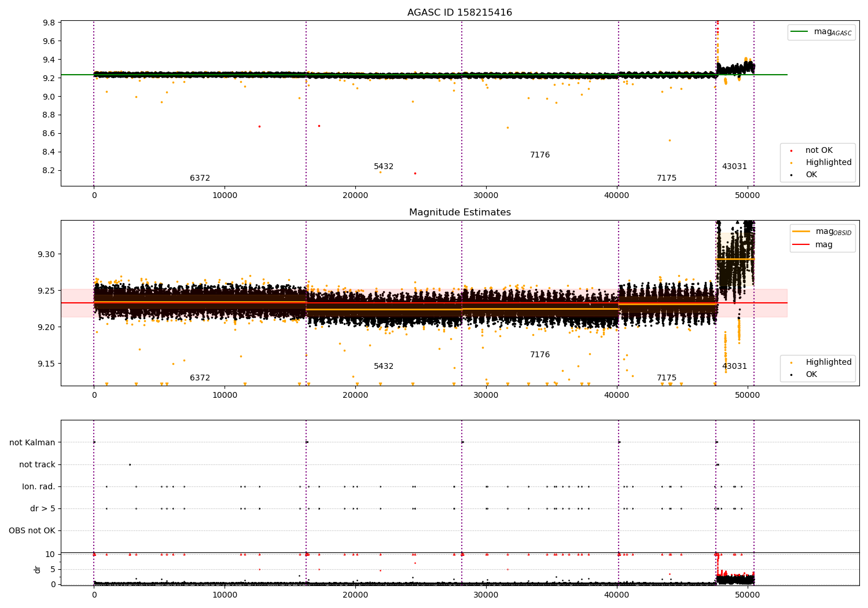868x608 pixels.
Task: Click obsid label 43031 in the top panel
Action: click(x=734, y=167)
